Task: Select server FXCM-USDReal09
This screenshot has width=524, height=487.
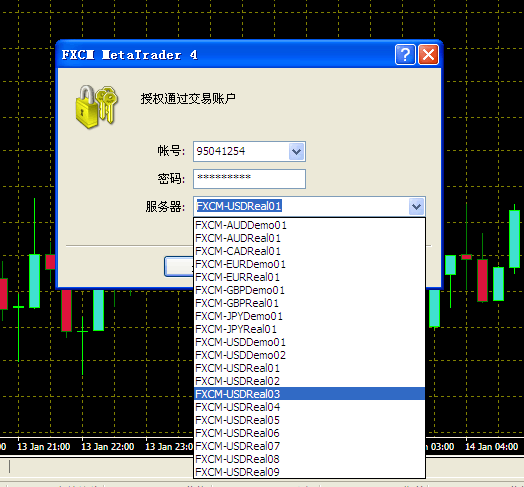Action: point(309,472)
